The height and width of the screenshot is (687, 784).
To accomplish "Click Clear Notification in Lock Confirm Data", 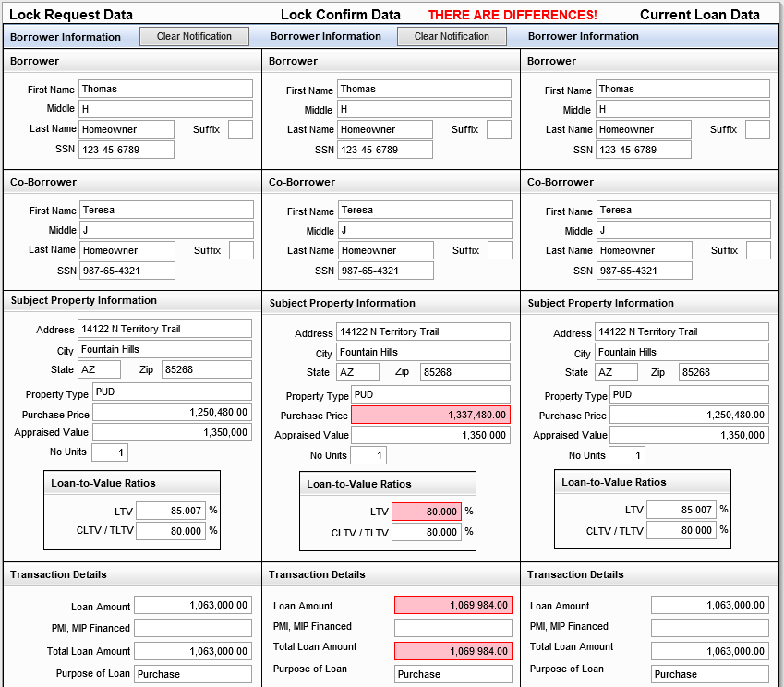I will 452,37.
